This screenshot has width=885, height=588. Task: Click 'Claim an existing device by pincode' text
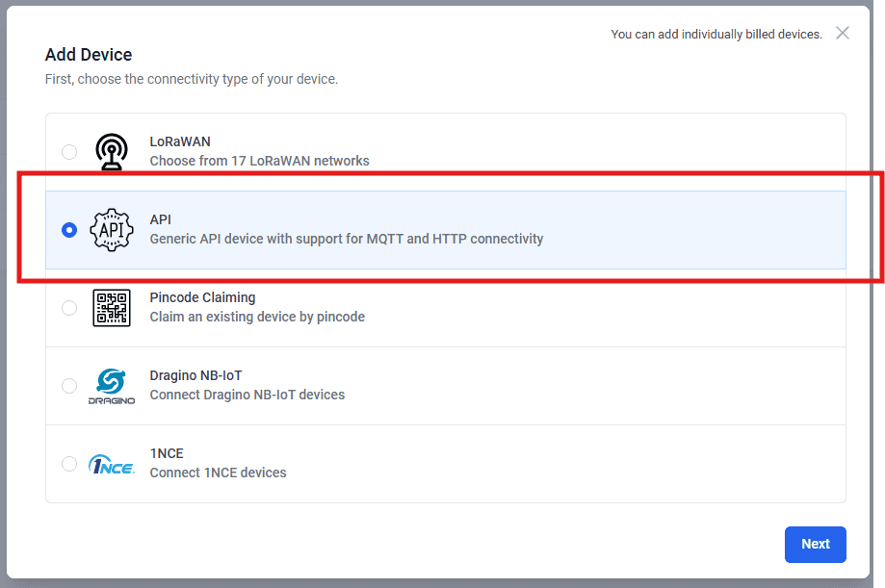pyautogui.click(x=257, y=317)
